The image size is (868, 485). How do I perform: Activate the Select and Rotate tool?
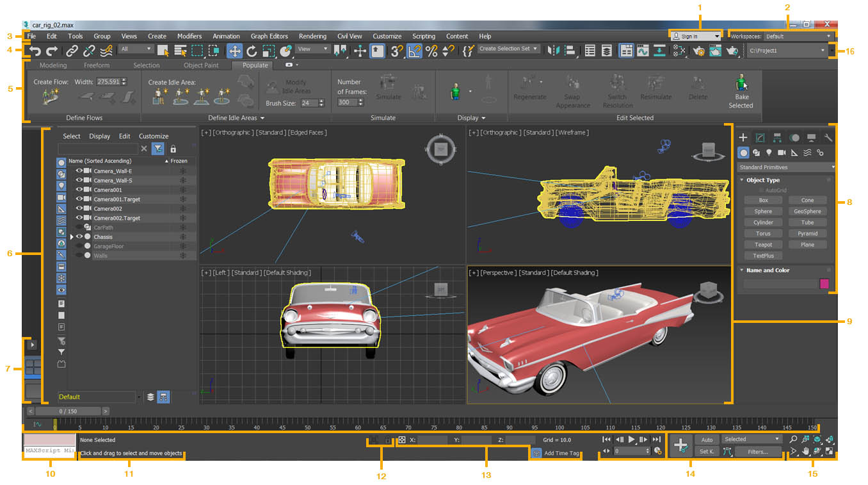coord(252,51)
